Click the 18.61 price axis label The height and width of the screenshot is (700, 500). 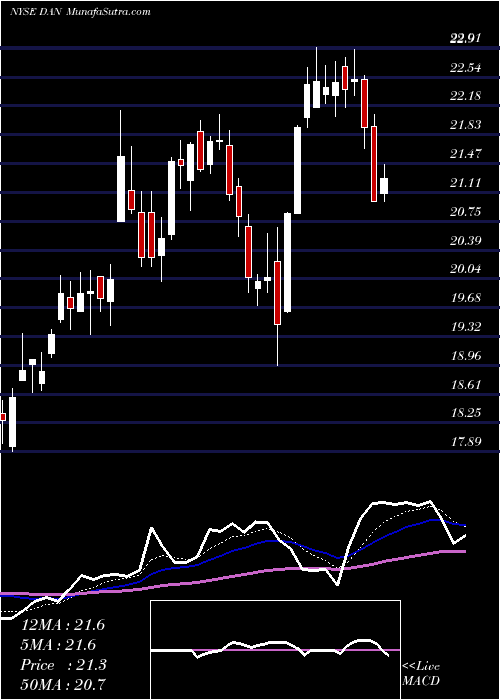[466, 384]
